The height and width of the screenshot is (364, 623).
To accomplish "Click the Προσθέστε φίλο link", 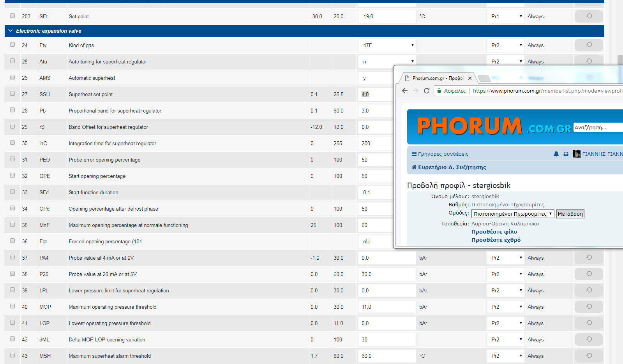I will [494, 232].
